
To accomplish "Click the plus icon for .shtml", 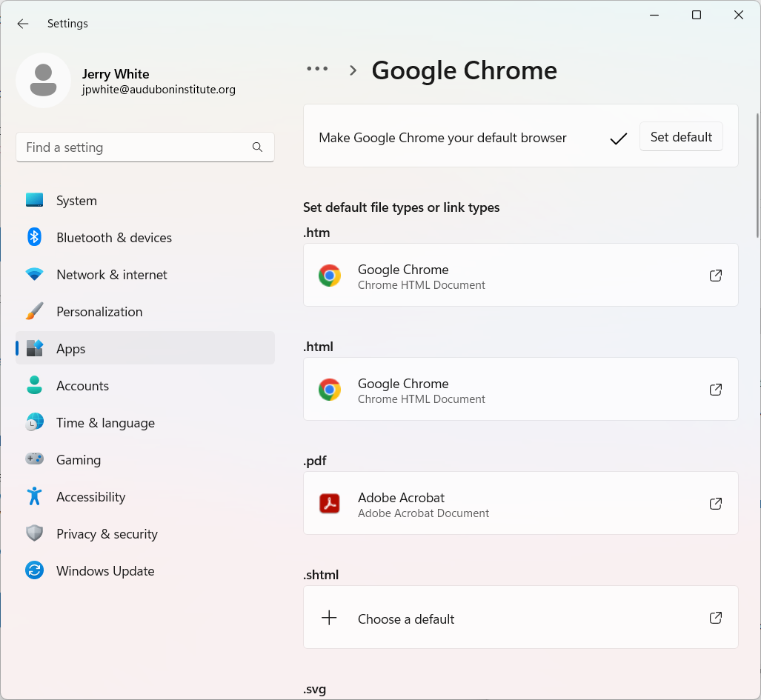I will pos(329,618).
